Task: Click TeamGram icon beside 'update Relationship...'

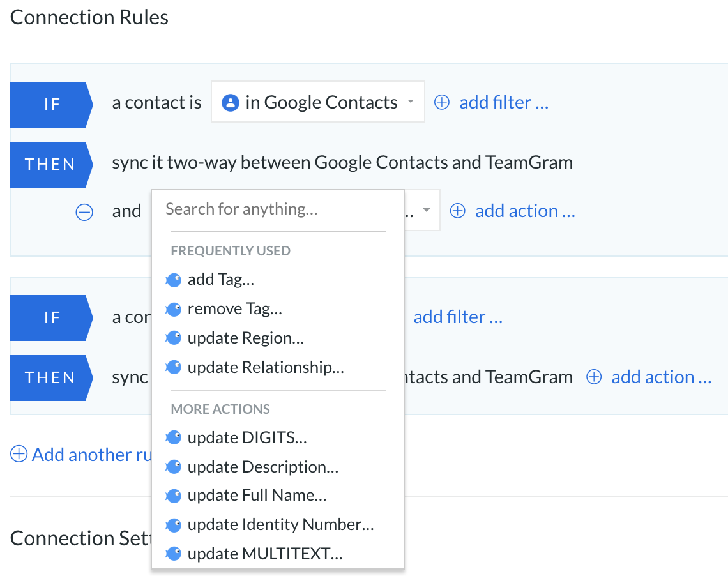Action: [x=173, y=367]
